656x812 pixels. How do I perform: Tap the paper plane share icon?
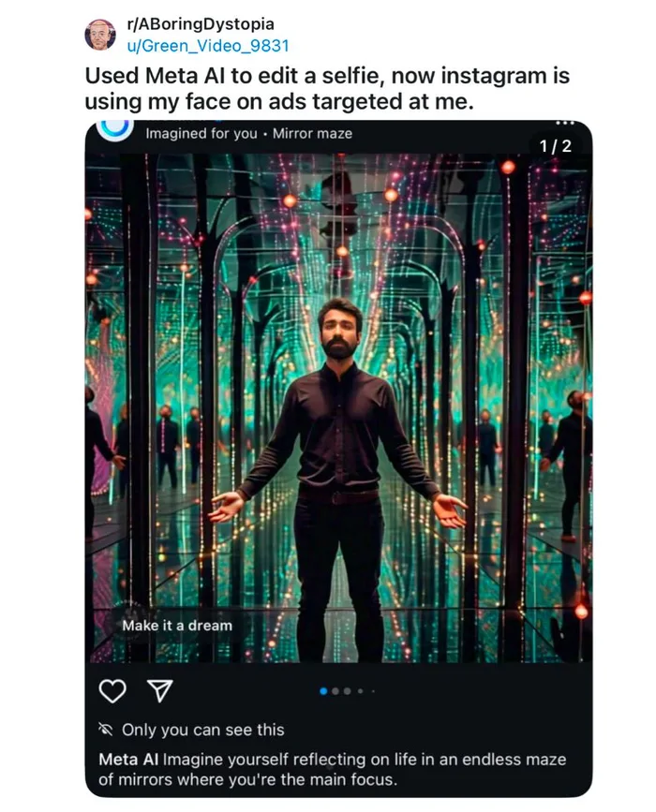click(x=160, y=691)
